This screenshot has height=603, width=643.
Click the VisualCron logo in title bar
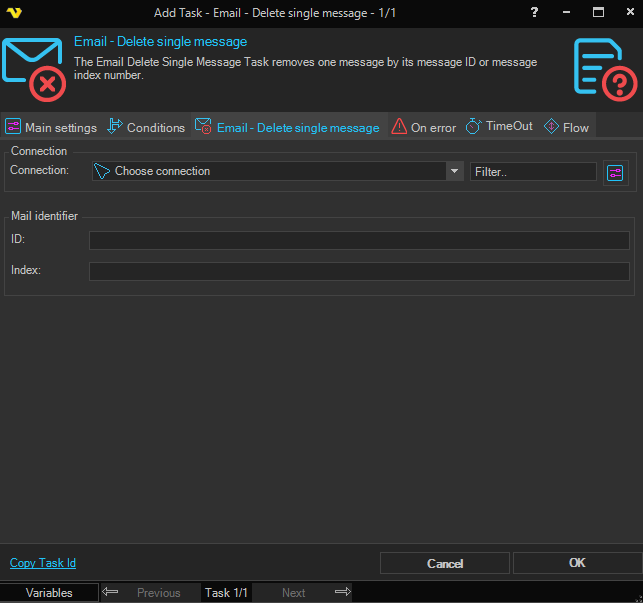pyautogui.click(x=14, y=12)
